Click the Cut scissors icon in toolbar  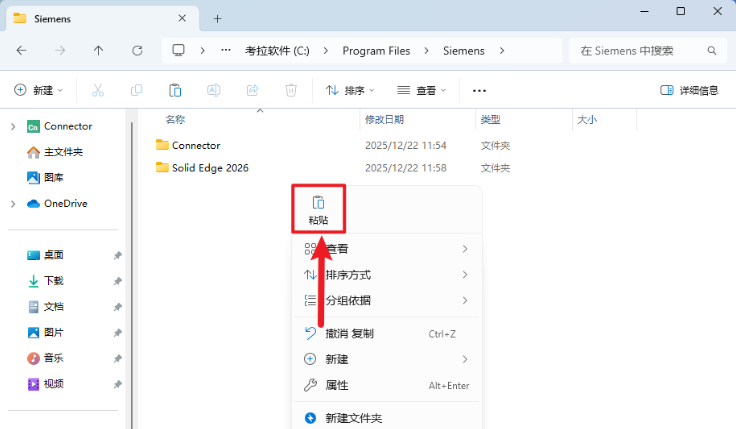pos(97,90)
